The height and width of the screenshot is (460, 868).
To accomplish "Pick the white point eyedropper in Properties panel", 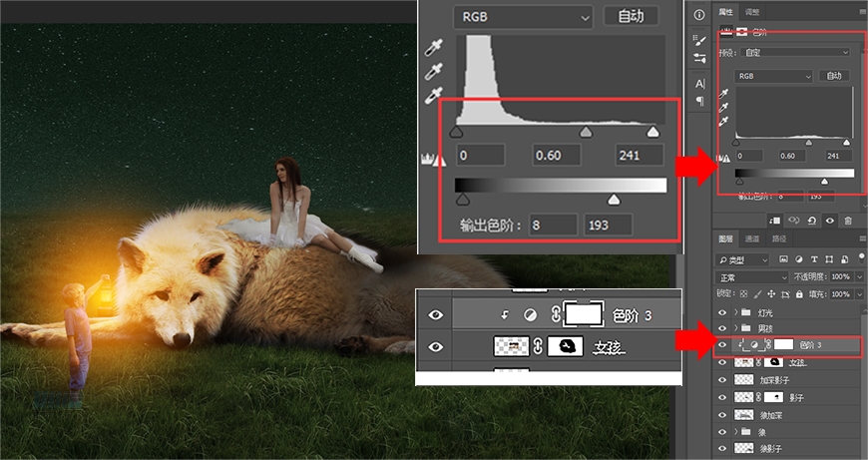I will [723, 121].
